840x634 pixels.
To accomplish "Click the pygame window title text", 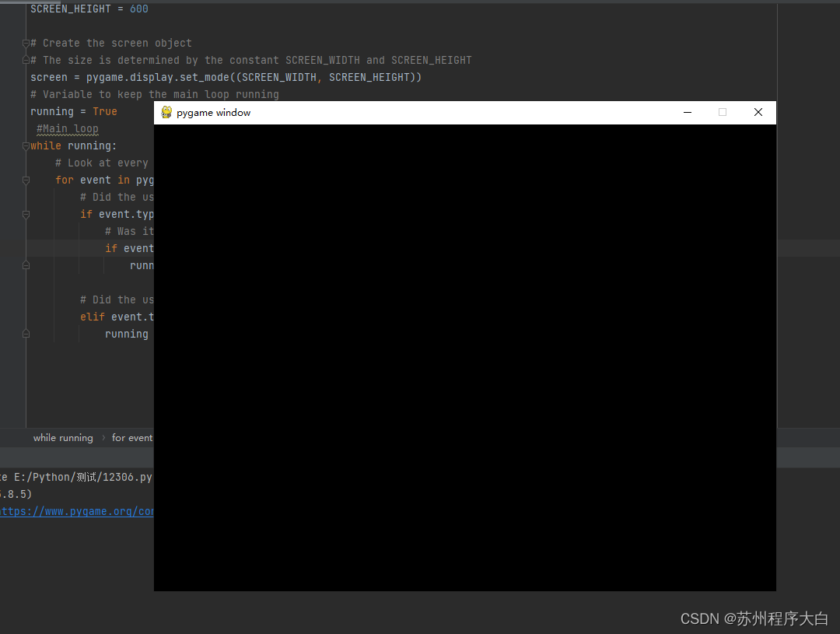I will point(213,113).
